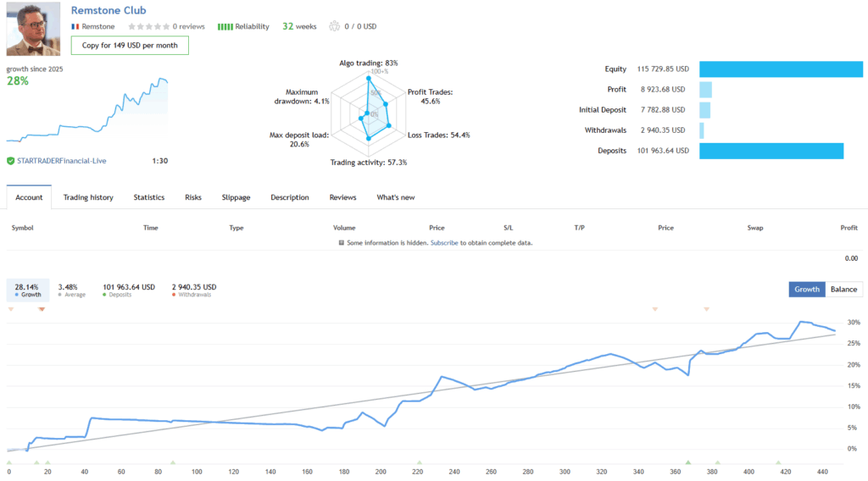The width and height of the screenshot is (868, 481).
Task: Open the Remstone Club signal title link
Action: coord(108,10)
